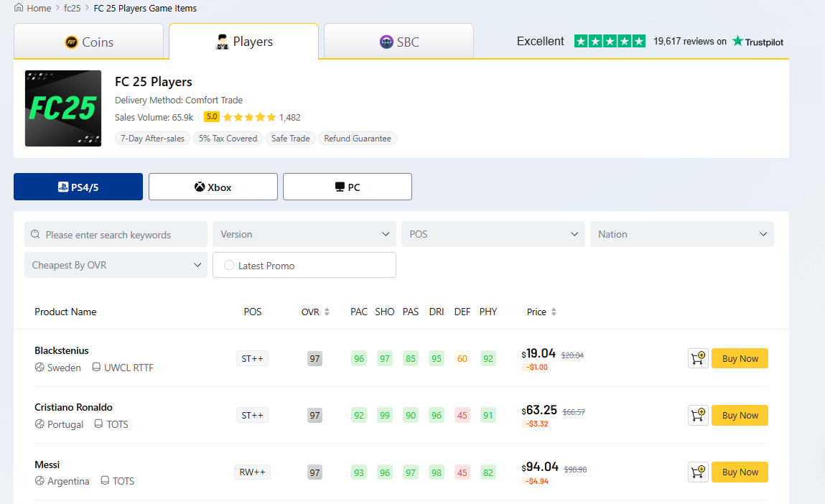
Task: Switch to the Coins tab
Action: tap(88, 42)
